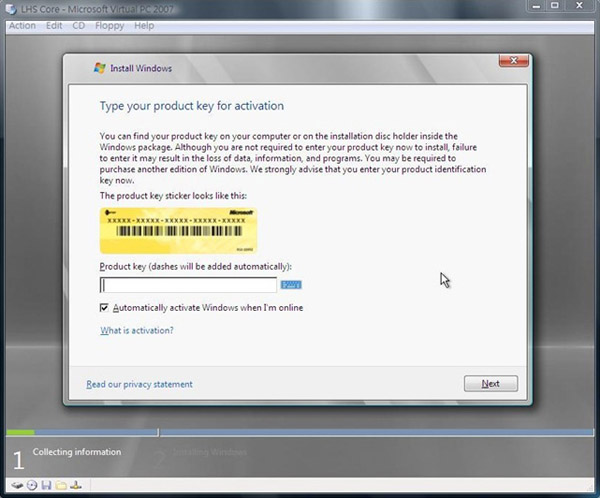This screenshot has width=600, height=498.
Task: Open the Action menu
Action: click(x=21, y=25)
